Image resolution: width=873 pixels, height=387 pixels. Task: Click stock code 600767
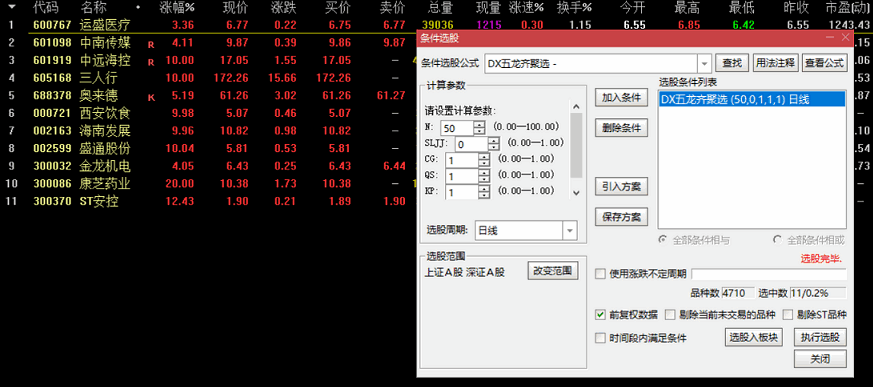52,25
